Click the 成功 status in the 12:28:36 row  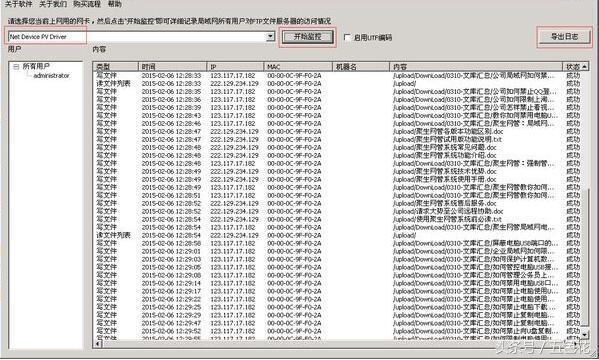(x=573, y=100)
